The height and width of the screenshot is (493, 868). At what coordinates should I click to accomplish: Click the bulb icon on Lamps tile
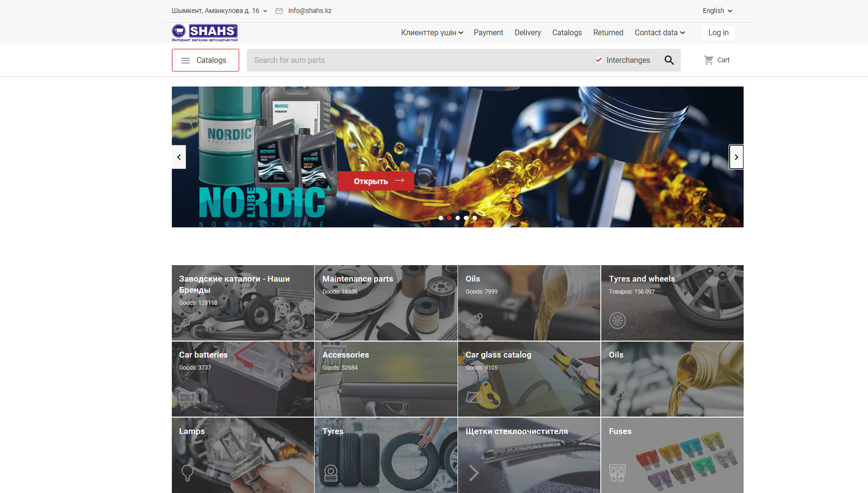pos(189,473)
